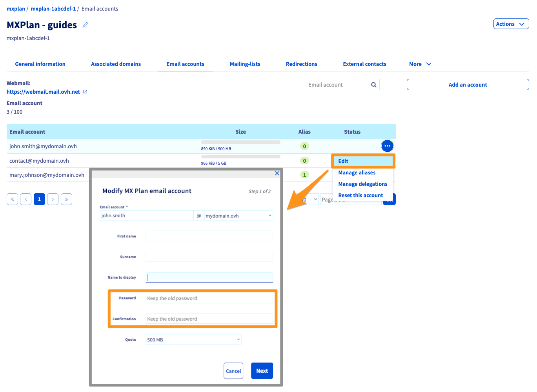The width and height of the screenshot is (537, 392).
Task: Open the Quota 500 MB dropdown
Action: pyautogui.click(x=193, y=339)
